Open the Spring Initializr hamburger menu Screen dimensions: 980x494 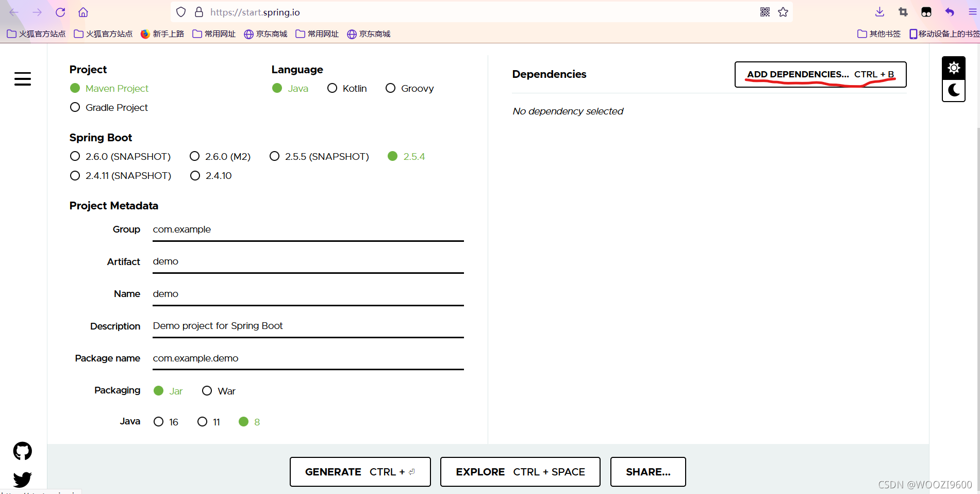click(x=23, y=79)
